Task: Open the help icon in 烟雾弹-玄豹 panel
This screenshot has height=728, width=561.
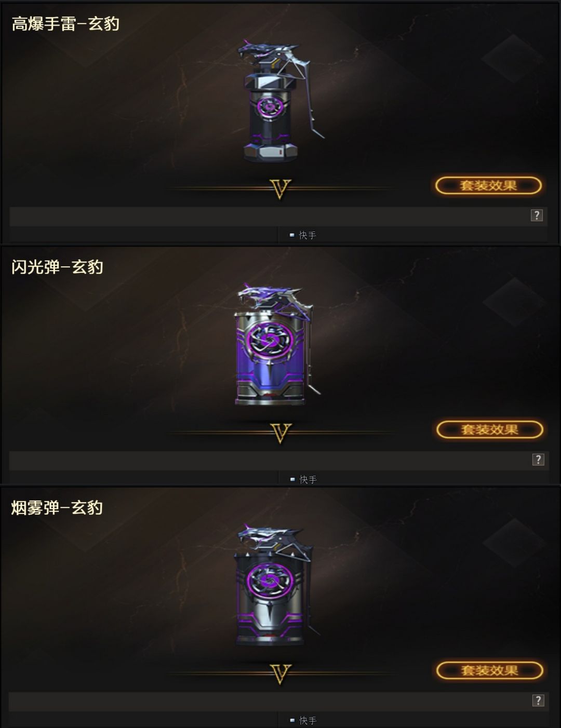Action: (538, 700)
